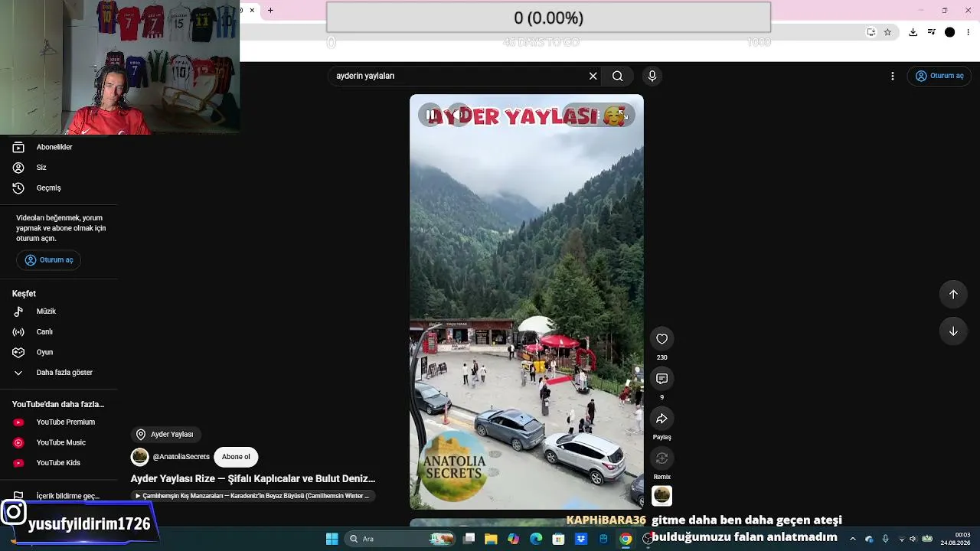Screen dimensions: 980x551
Task: Subscribe with Abone ol button
Action: (236, 457)
